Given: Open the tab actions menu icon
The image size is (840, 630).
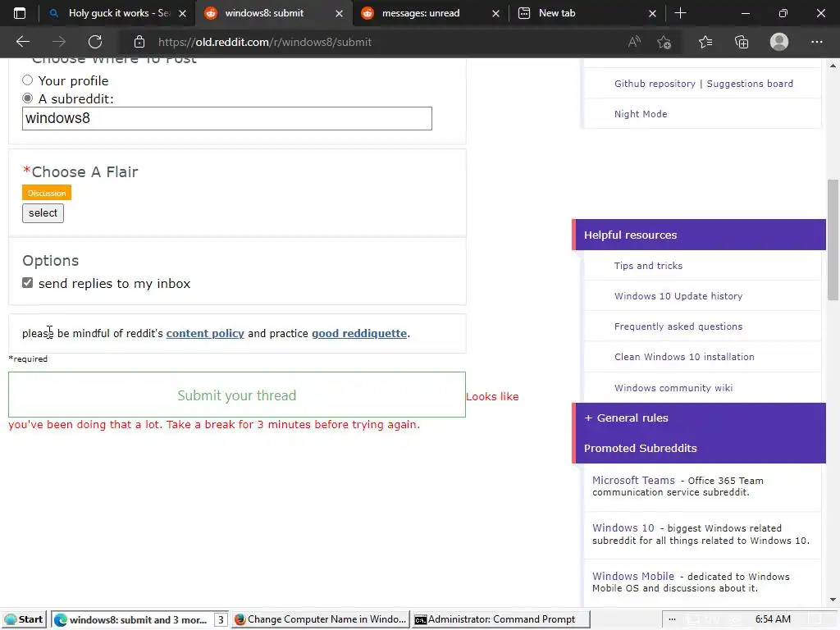Looking at the screenshot, I should (20, 13).
